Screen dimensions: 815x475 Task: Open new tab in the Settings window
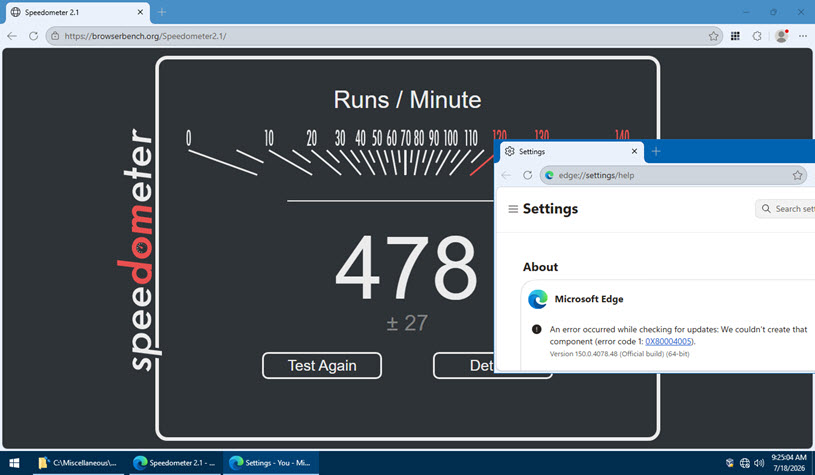click(x=656, y=151)
